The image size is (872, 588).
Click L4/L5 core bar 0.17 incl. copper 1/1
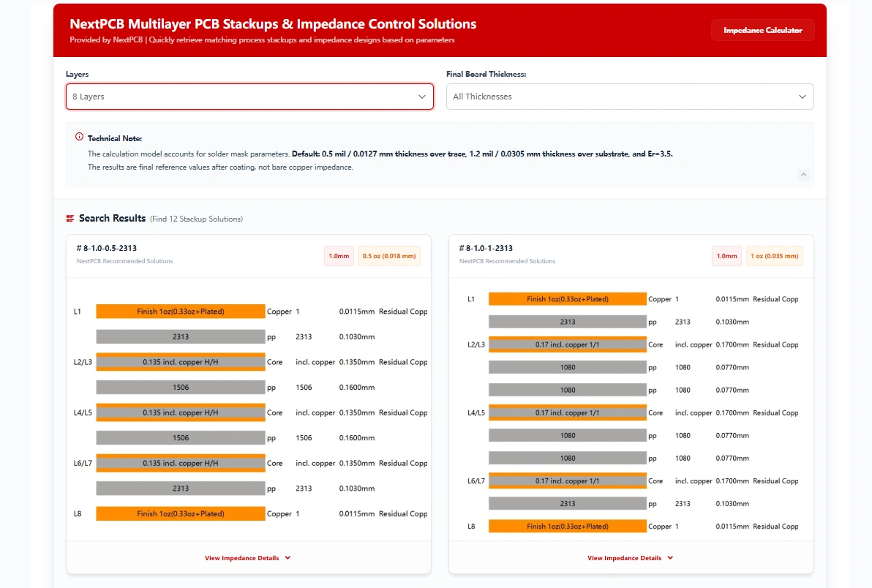tap(568, 413)
